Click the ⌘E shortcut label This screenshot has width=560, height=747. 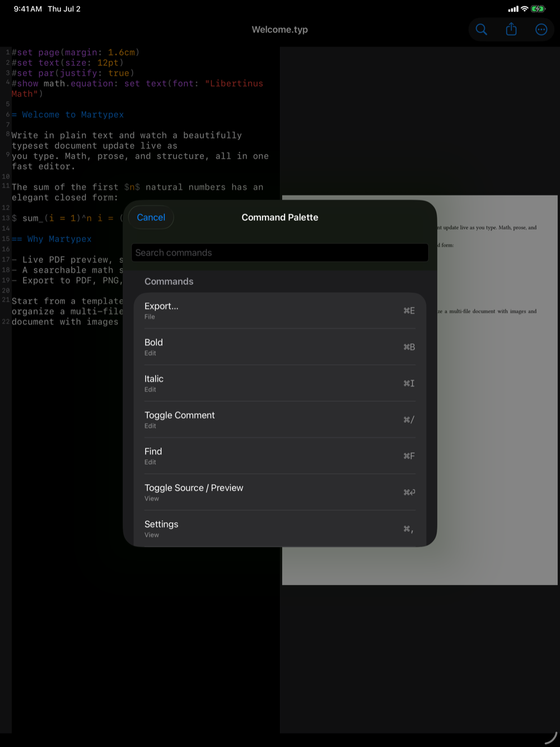tap(409, 310)
